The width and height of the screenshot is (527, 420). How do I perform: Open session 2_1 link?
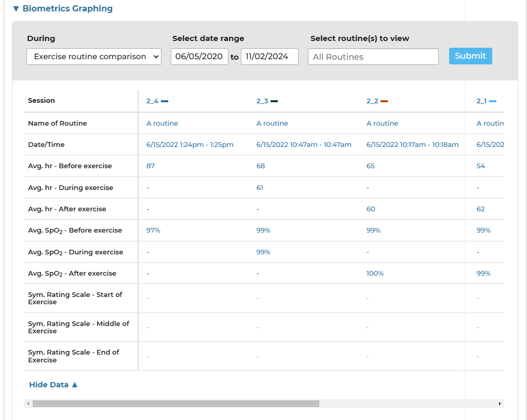coord(481,101)
